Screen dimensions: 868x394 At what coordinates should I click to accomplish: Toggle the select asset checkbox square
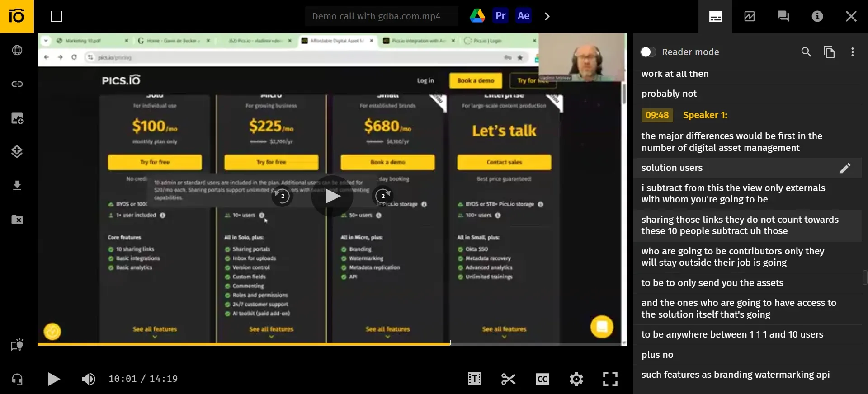(57, 16)
